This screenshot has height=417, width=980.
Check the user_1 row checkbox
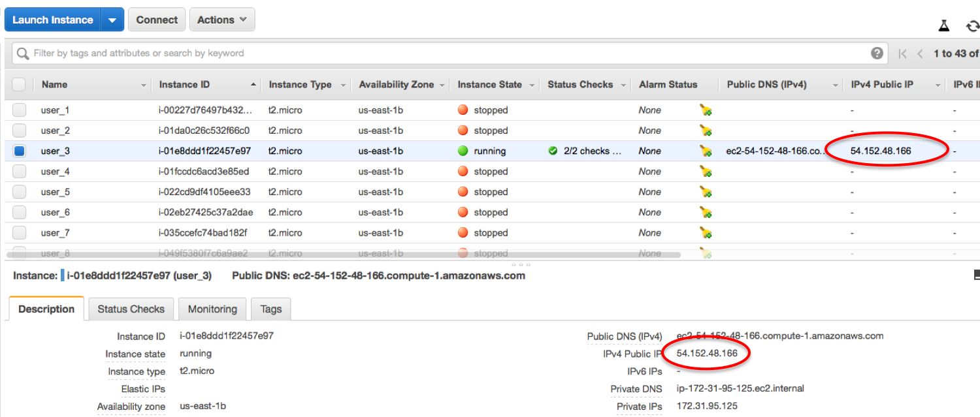[19, 110]
